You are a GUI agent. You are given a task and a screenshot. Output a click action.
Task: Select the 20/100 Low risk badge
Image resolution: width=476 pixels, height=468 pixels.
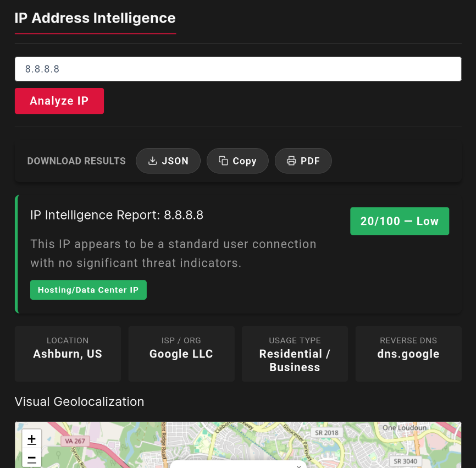(400, 221)
